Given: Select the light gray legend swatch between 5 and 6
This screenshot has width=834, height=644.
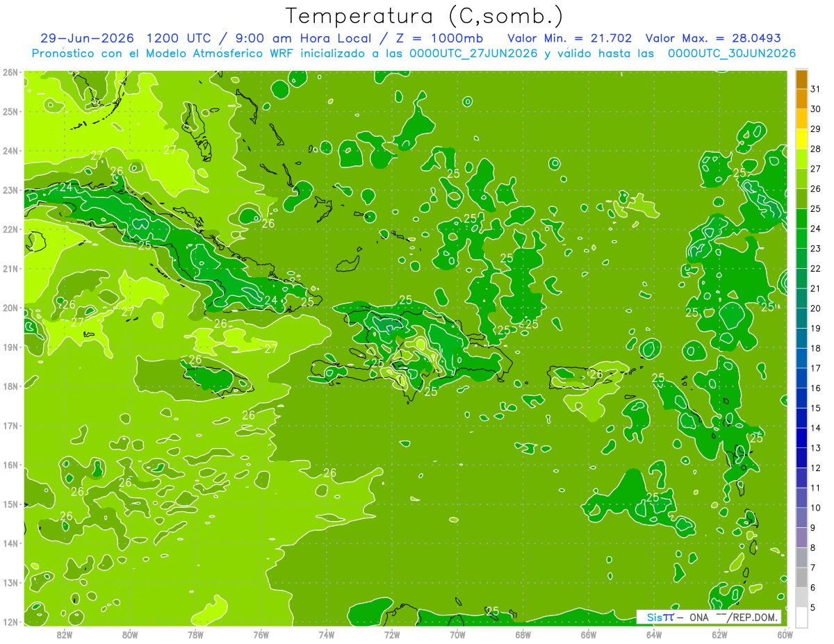Looking at the screenshot, I should pos(801,597).
